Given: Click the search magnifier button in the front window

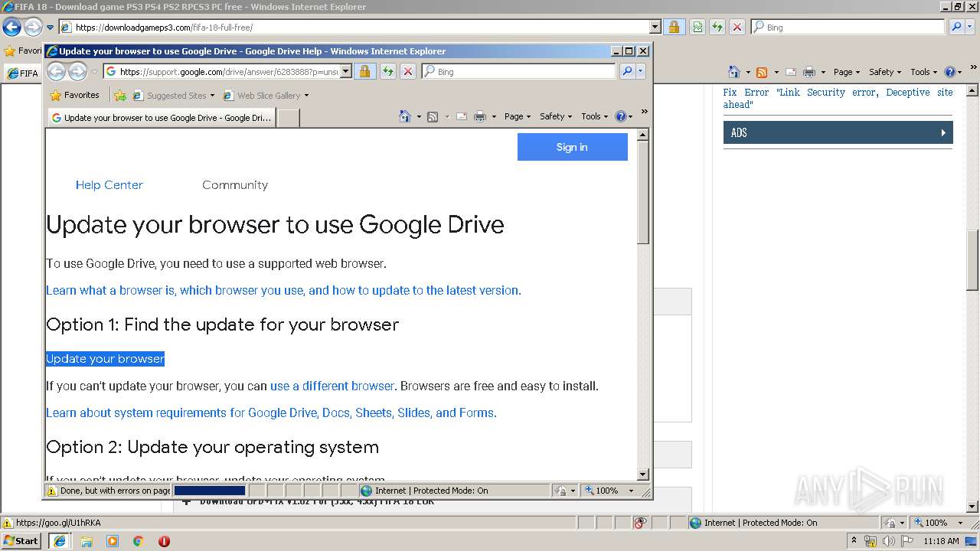Looking at the screenshot, I should [627, 71].
